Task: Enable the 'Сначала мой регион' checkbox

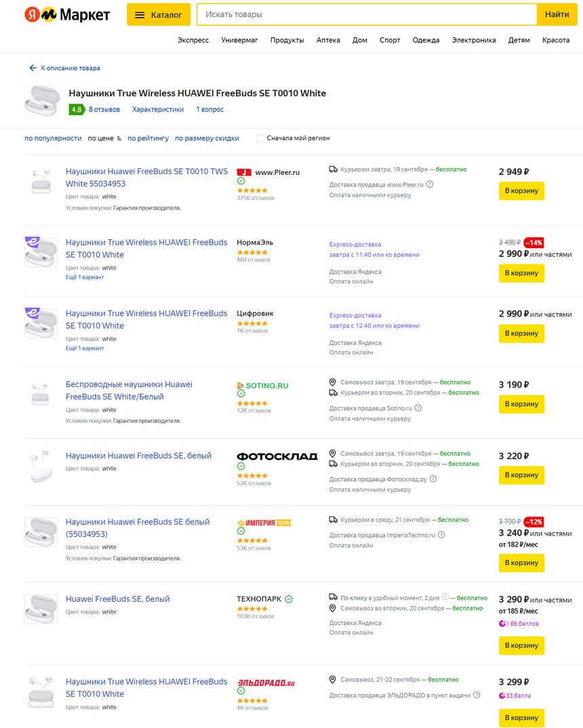Action: (x=260, y=138)
